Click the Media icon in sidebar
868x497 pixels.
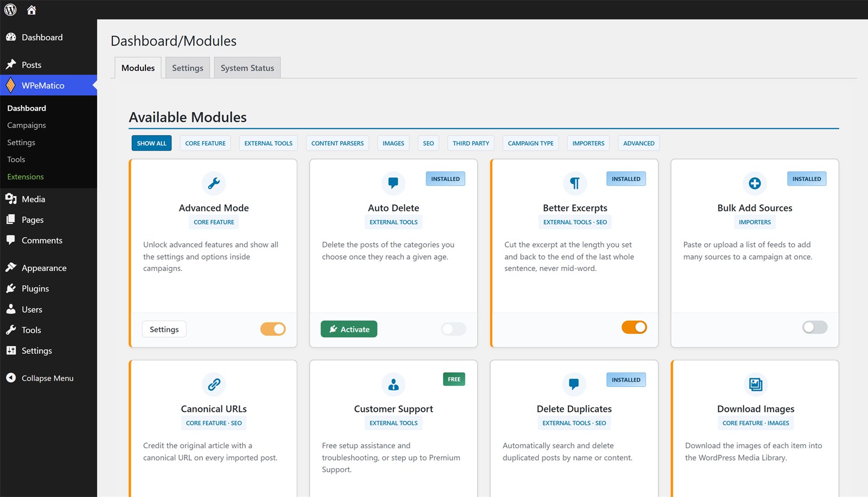pos(11,199)
